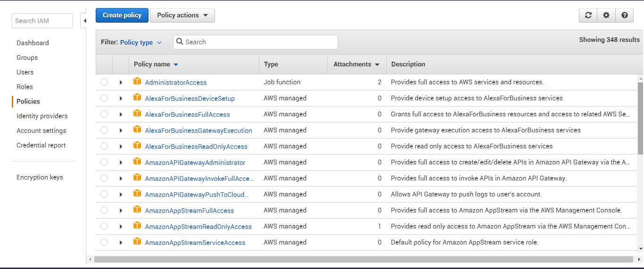Select the AdministratorAccess radio button
The height and width of the screenshot is (269, 644).
104,82
